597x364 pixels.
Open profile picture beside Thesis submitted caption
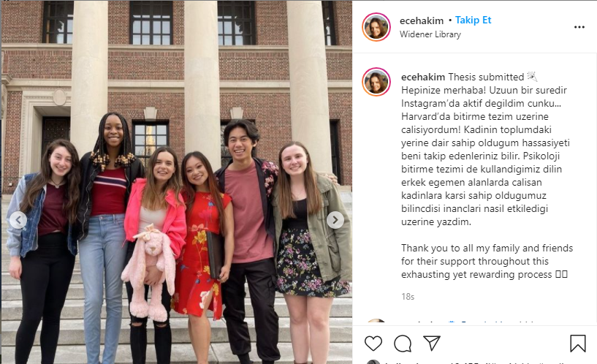click(376, 82)
